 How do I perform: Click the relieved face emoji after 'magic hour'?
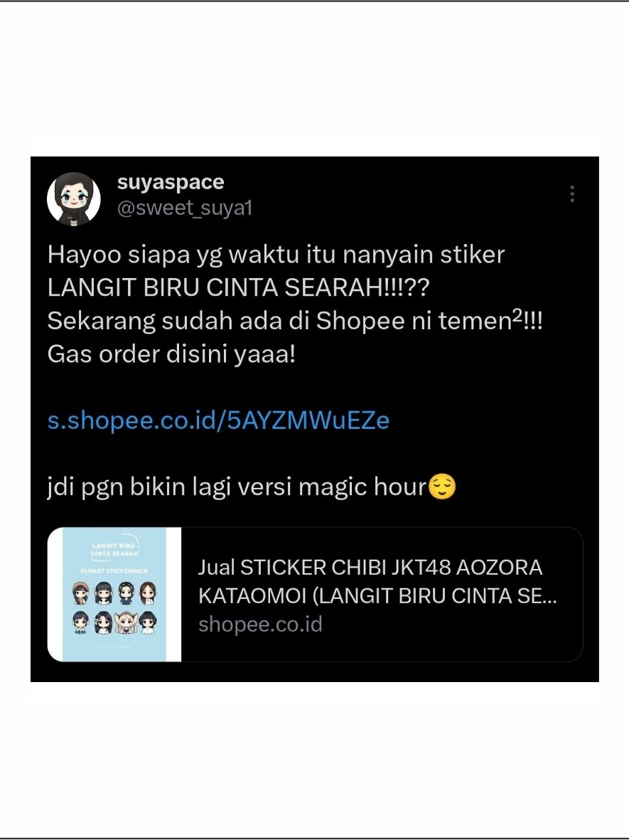point(443,487)
